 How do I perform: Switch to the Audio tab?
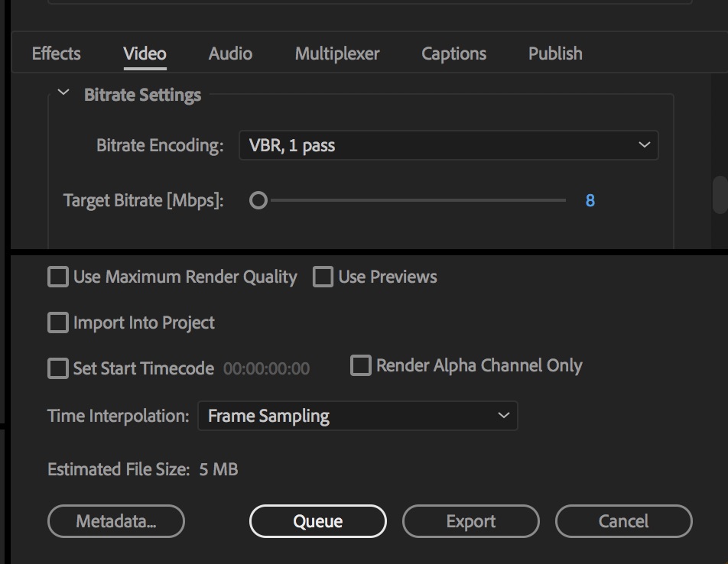230,53
